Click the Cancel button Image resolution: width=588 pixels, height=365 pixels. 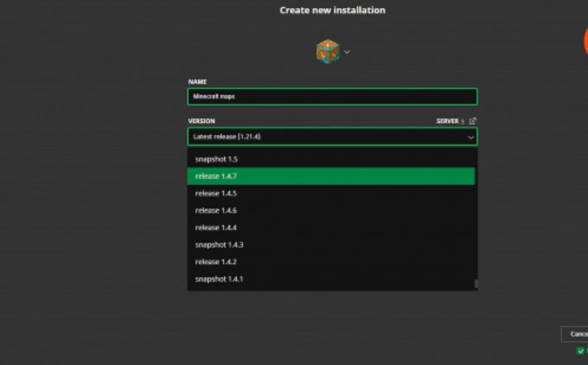(x=575, y=334)
